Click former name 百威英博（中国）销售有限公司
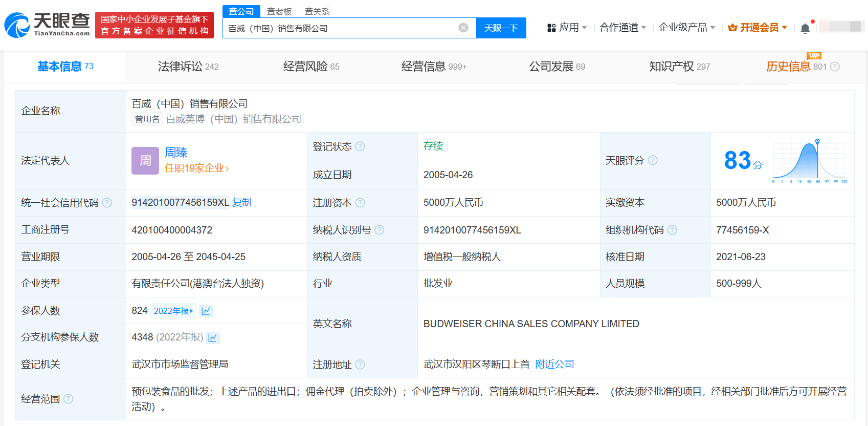This screenshot has width=868, height=426. click(234, 119)
